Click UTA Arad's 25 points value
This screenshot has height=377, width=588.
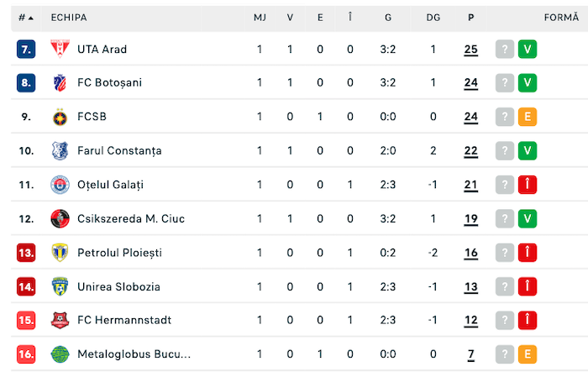coord(470,50)
